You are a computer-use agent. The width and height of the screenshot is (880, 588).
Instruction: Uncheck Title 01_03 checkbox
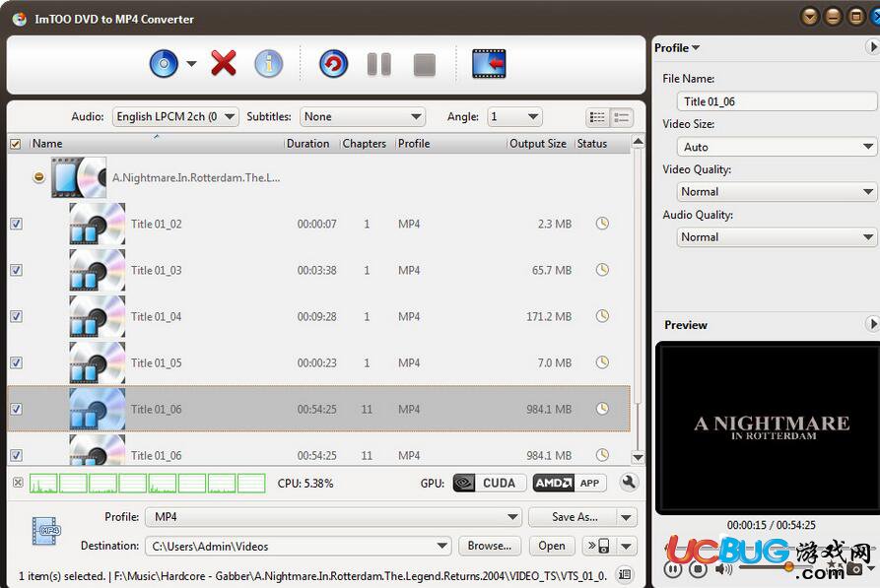17,270
